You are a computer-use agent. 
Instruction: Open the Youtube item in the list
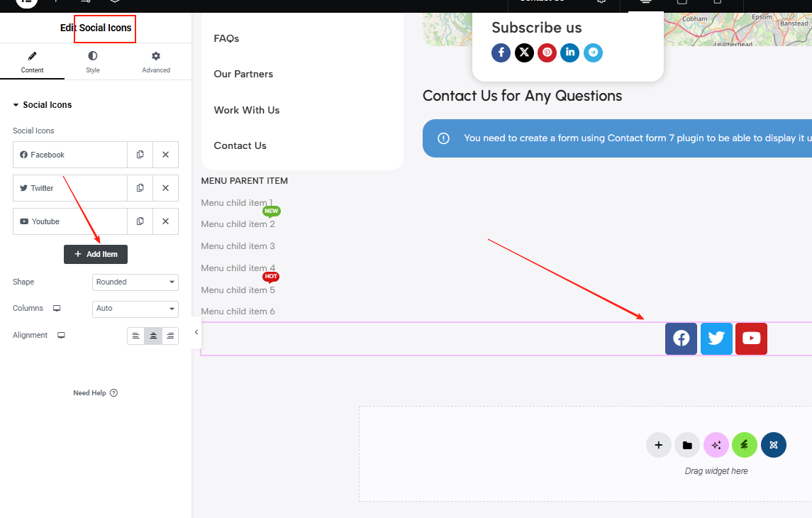(70, 221)
